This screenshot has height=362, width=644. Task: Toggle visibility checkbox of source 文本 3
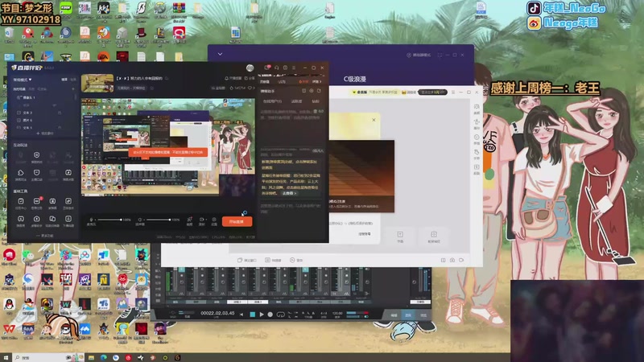19,113
